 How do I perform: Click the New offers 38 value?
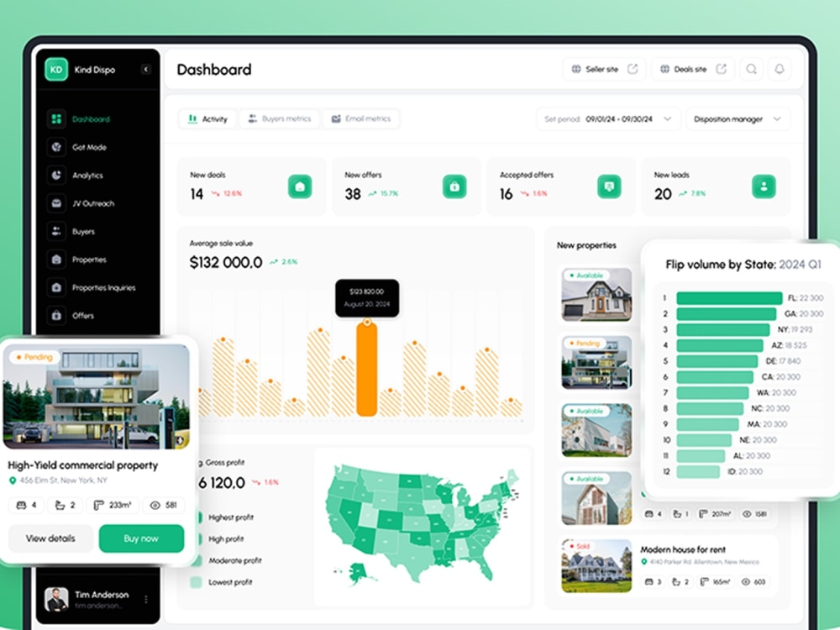pos(353,194)
